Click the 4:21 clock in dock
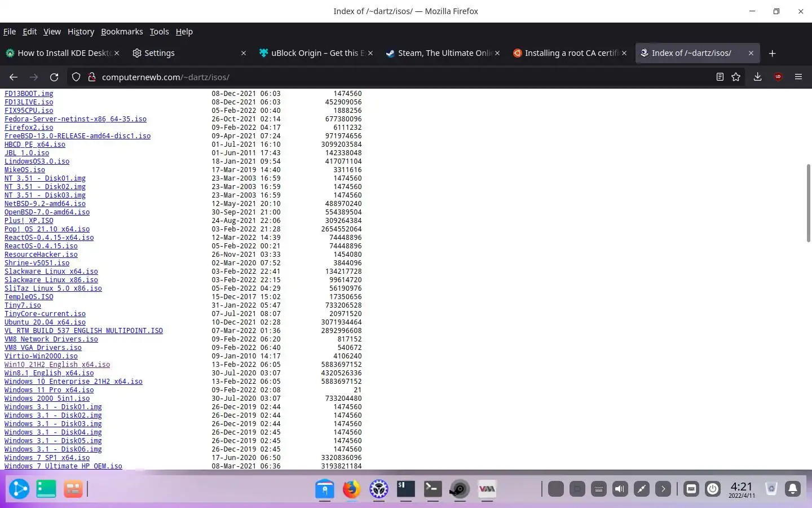812x508 pixels. (742, 489)
